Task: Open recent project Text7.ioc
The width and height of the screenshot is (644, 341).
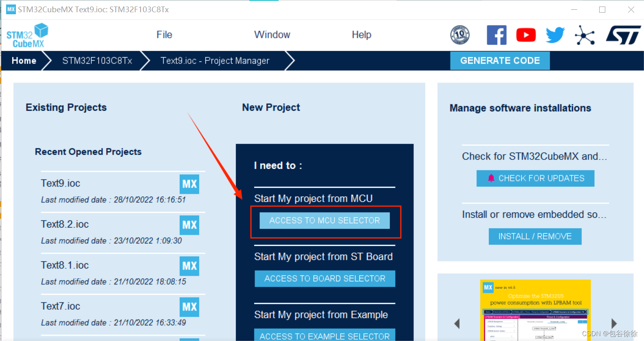Action: (x=60, y=306)
